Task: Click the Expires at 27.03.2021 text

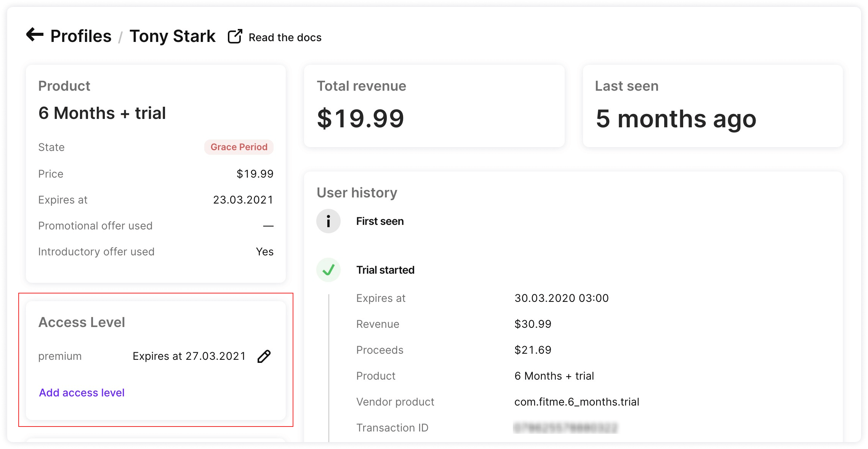Action: 189,356
